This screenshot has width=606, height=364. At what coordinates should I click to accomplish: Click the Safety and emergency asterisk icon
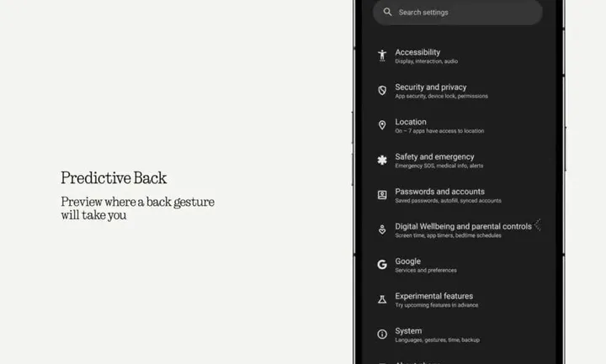click(382, 160)
